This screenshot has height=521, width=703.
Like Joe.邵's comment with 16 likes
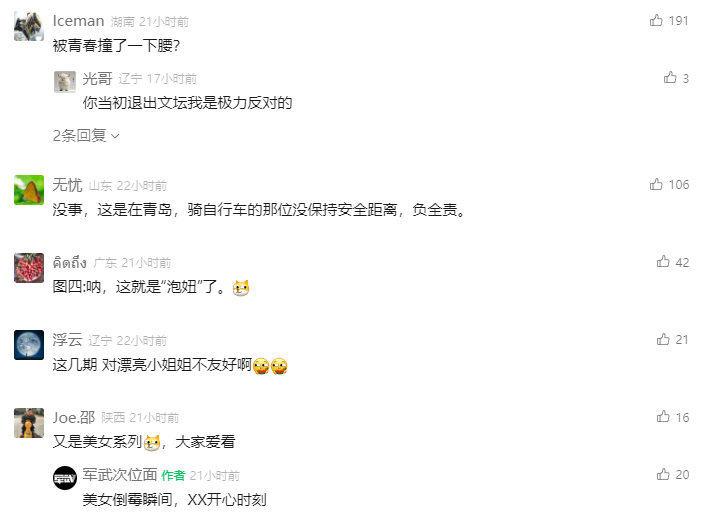coord(663,417)
